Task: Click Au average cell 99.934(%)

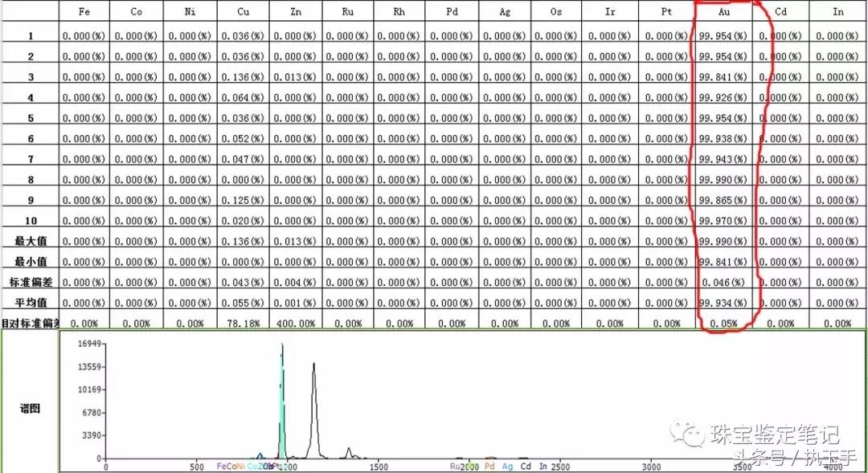Action: click(x=723, y=303)
